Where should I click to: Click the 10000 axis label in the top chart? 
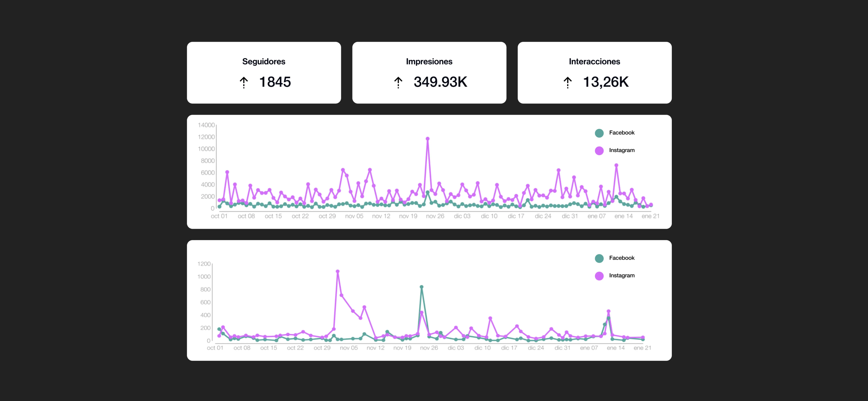pos(206,149)
